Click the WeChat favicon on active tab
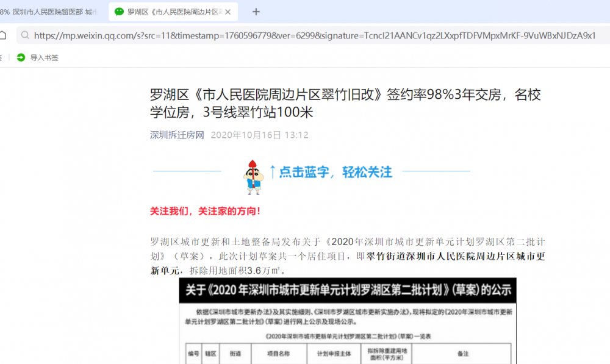The width and height of the screenshot is (610, 364). tap(119, 12)
